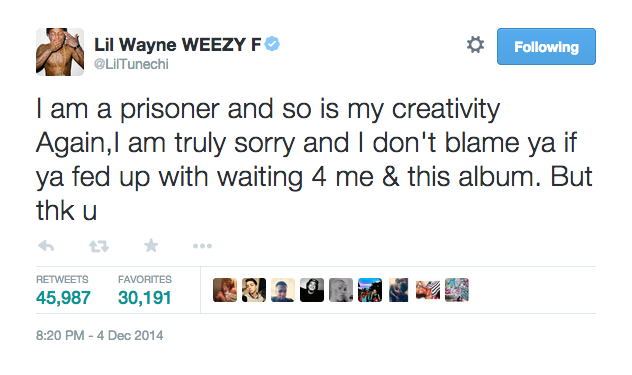Retweet using the retweet arrows icon
Viewport: 632px width, 375px height.
[99, 246]
